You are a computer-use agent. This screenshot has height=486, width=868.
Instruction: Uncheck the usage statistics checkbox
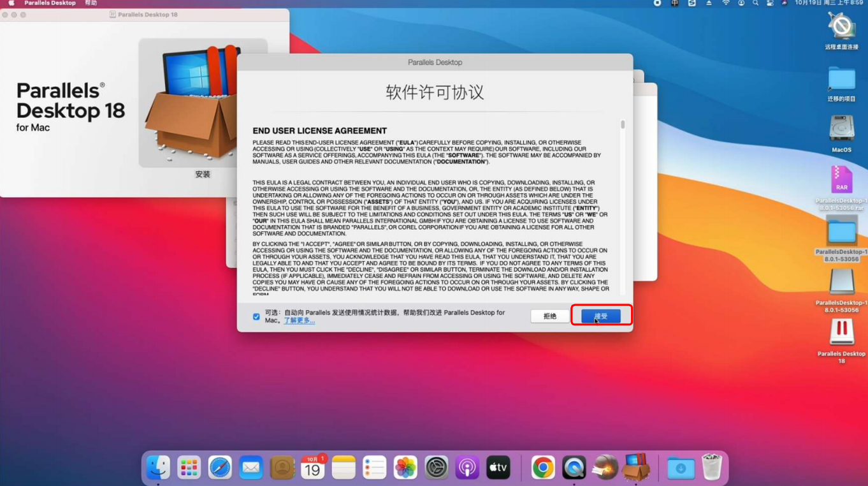(x=256, y=316)
